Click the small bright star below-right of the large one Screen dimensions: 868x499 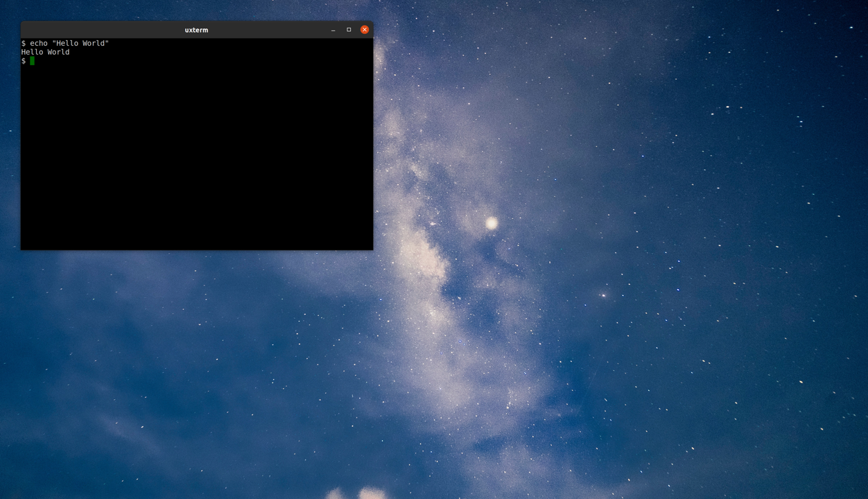point(603,295)
